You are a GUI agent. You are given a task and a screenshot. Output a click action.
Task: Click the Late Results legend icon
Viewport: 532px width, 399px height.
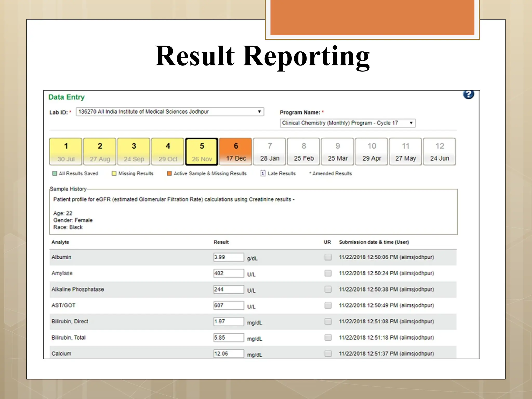pyautogui.click(x=263, y=173)
